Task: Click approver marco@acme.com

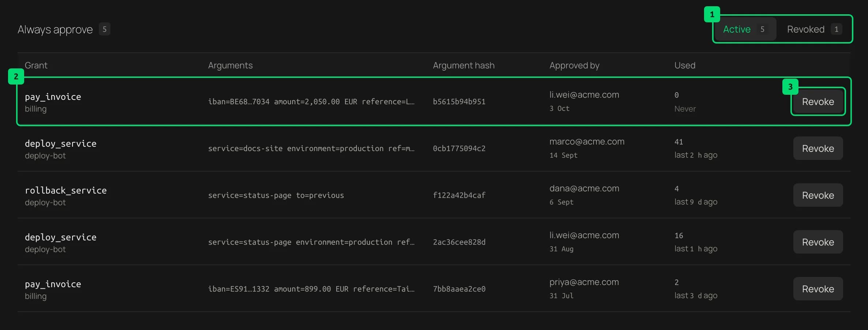Action: (x=587, y=141)
